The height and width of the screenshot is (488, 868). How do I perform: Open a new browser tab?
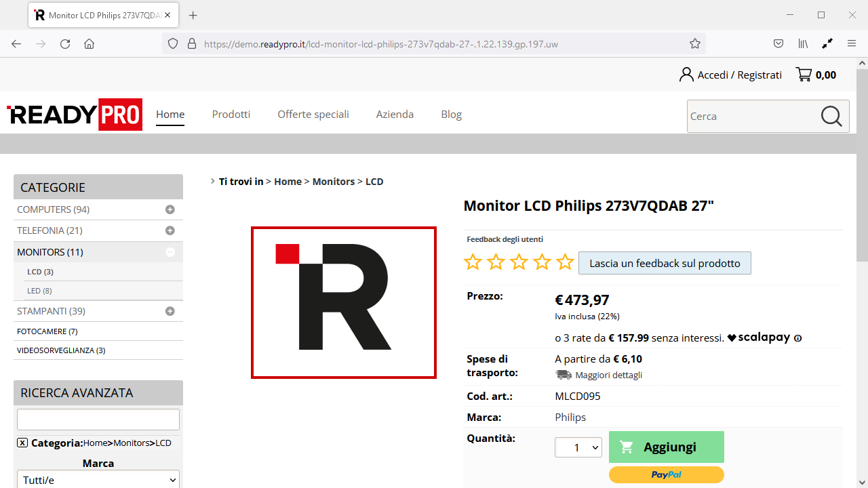pyautogui.click(x=193, y=15)
